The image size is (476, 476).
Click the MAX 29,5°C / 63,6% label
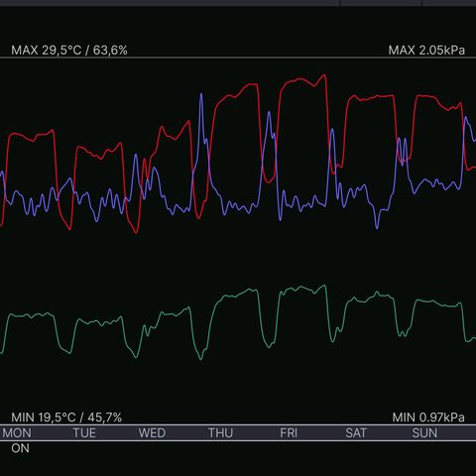pos(69,51)
